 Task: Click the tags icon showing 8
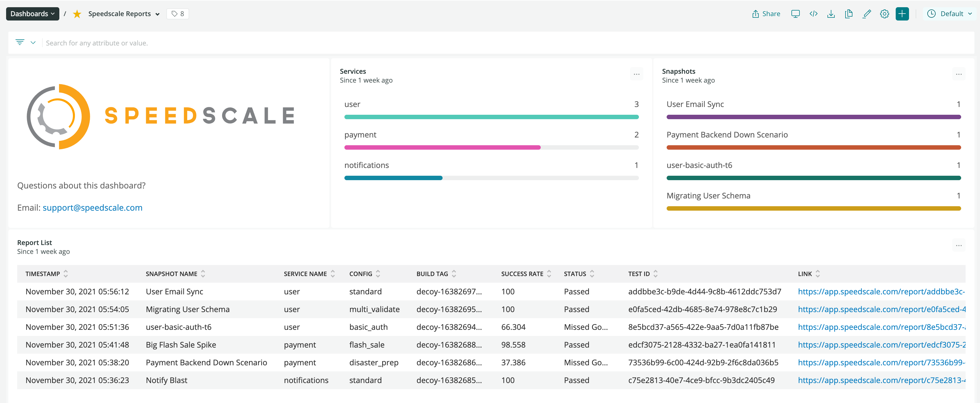point(178,14)
